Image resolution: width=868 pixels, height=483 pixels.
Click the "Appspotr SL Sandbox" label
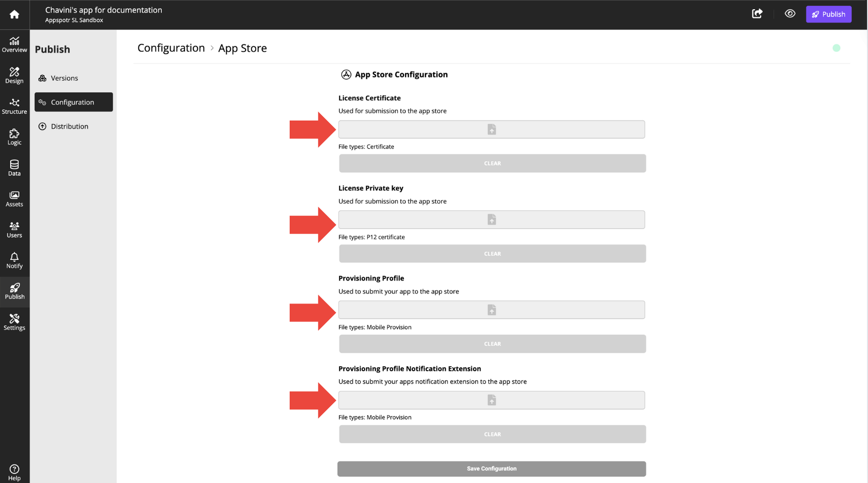(74, 20)
